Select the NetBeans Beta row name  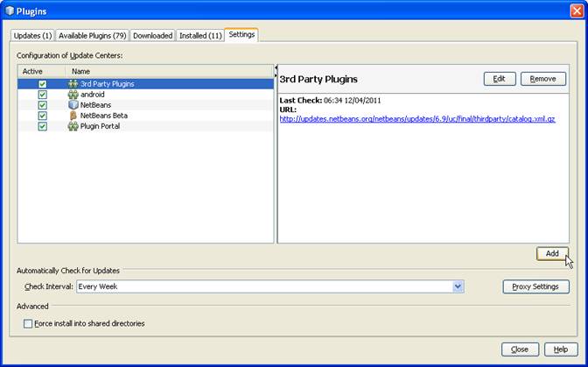click(104, 116)
